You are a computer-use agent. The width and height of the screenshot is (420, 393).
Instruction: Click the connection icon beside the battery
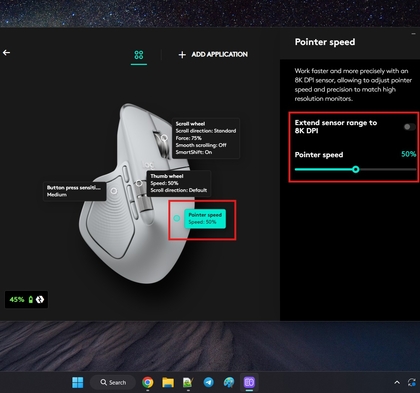[x=40, y=300]
